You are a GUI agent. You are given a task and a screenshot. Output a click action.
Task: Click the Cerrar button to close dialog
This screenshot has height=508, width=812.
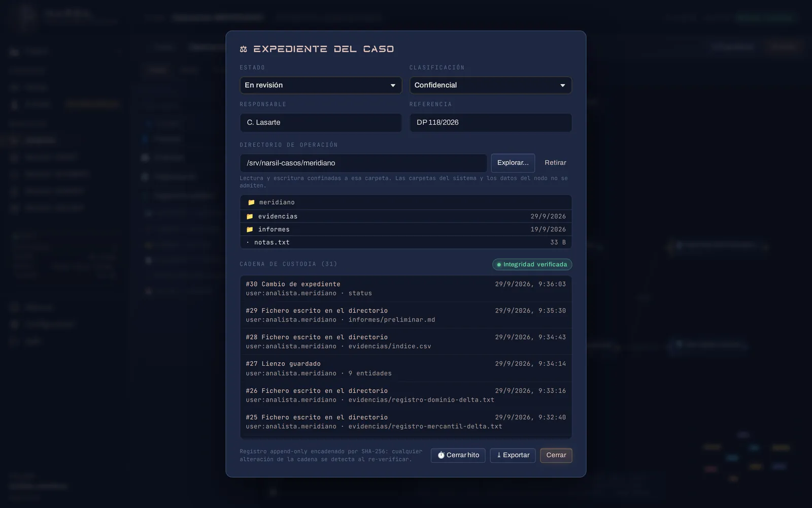click(x=556, y=455)
